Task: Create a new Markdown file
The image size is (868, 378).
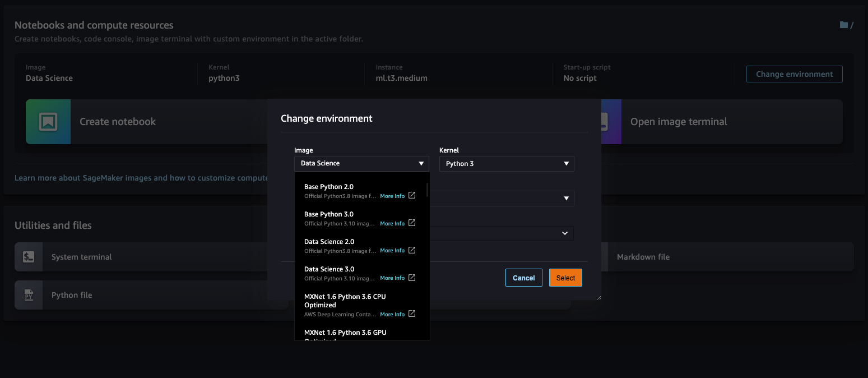Action: click(727, 257)
